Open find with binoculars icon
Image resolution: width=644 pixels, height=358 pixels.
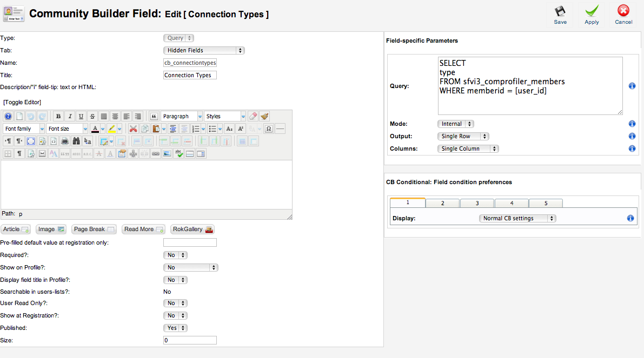pos(76,141)
